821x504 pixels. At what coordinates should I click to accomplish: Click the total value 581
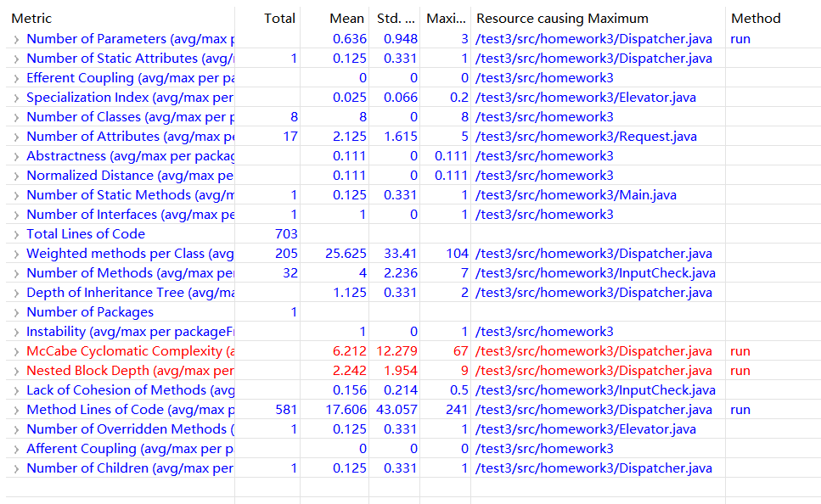(x=286, y=410)
